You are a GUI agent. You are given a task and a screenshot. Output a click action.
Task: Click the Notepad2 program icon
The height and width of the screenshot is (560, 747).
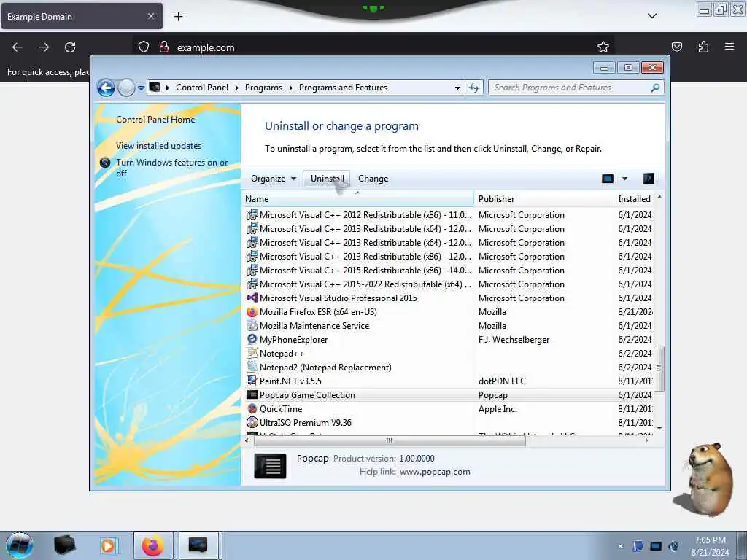pyautogui.click(x=252, y=367)
